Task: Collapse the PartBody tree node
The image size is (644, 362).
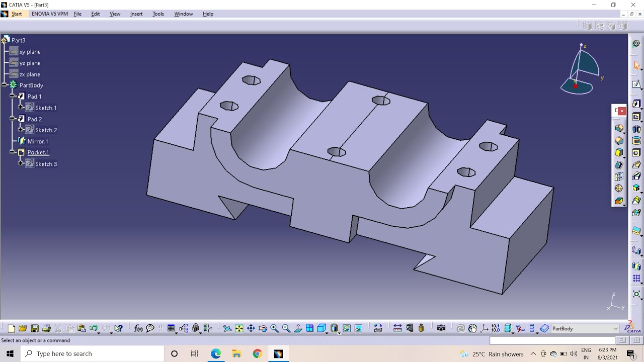Action: [x=5, y=85]
